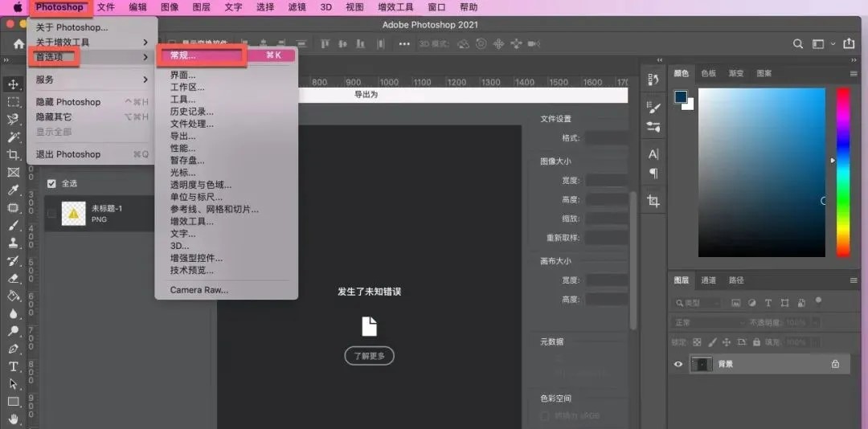
Task: Select the Move tool in the toolbar
Action: (x=14, y=84)
